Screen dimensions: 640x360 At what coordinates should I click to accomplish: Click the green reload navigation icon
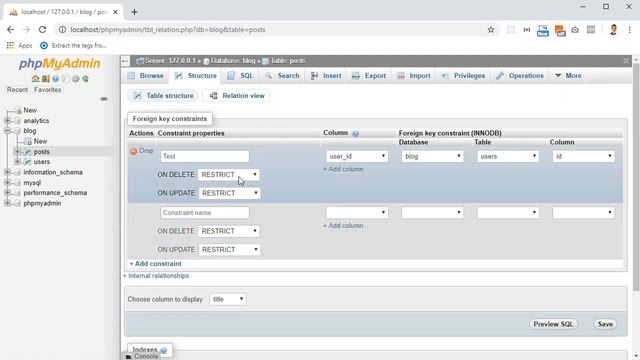pyautogui.click(x=85, y=79)
